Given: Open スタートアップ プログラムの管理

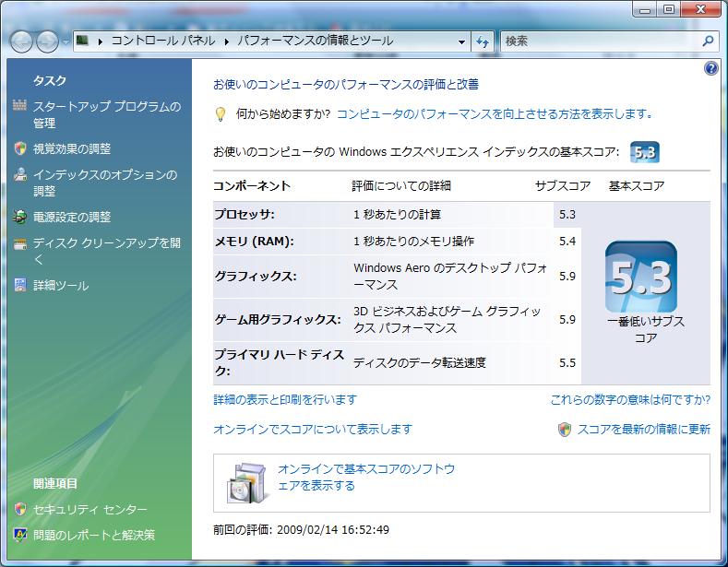Looking at the screenshot, I should [x=107, y=114].
